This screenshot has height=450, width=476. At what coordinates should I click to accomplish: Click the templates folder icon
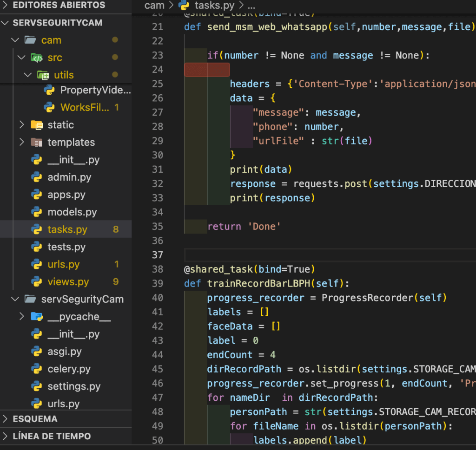click(x=37, y=143)
